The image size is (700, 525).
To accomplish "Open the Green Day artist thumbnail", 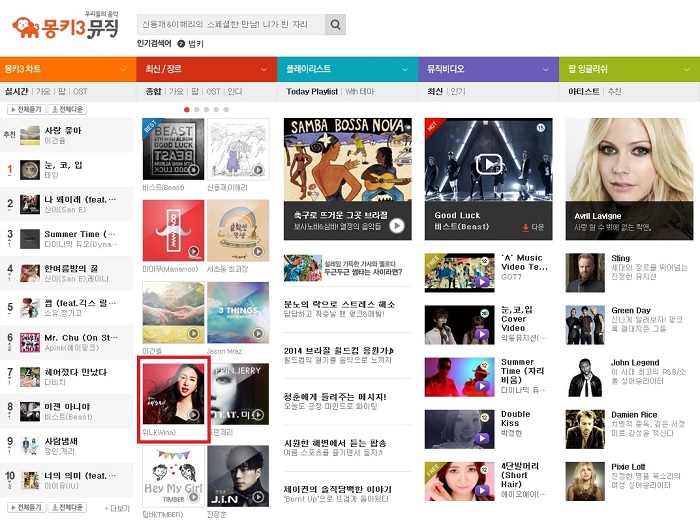I will tap(585, 325).
